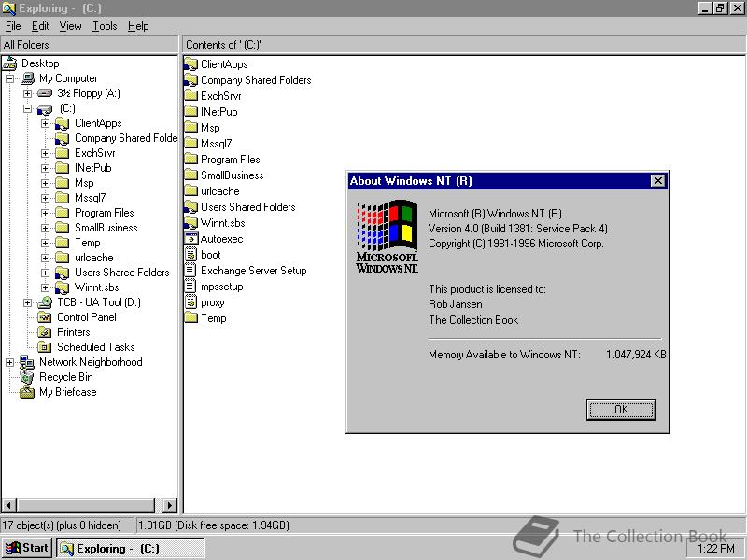Click the My Briefcase icon
Viewport: 747px width, 560px height.
27,392
